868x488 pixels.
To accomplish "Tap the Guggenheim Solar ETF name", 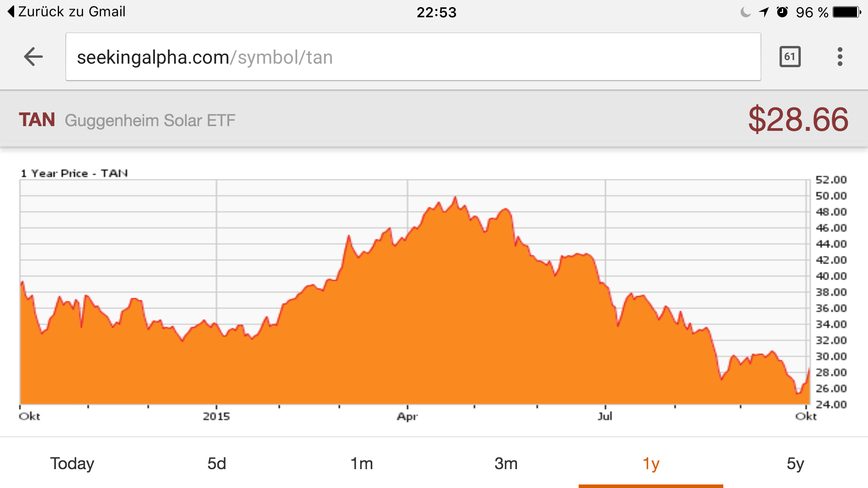I will [150, 120].
